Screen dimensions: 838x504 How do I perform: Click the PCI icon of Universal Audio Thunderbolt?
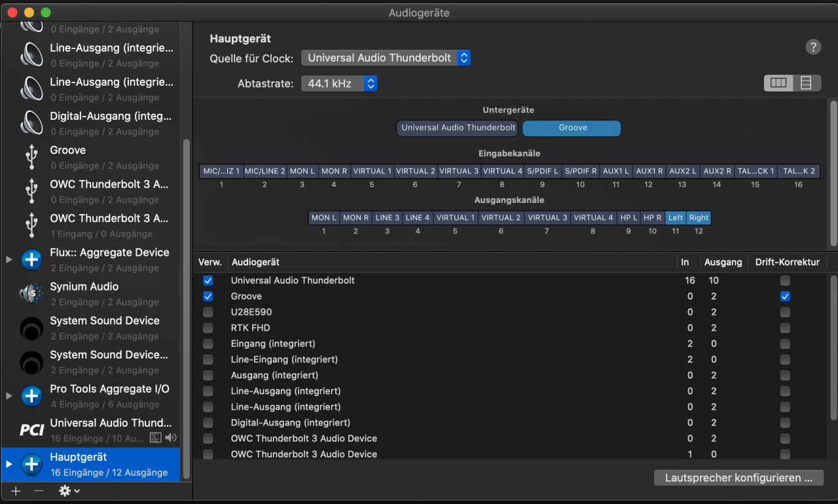tap(31, 429)
